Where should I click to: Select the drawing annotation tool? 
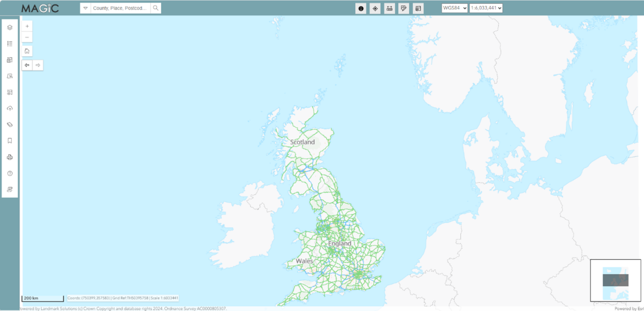tap(403, 8)
